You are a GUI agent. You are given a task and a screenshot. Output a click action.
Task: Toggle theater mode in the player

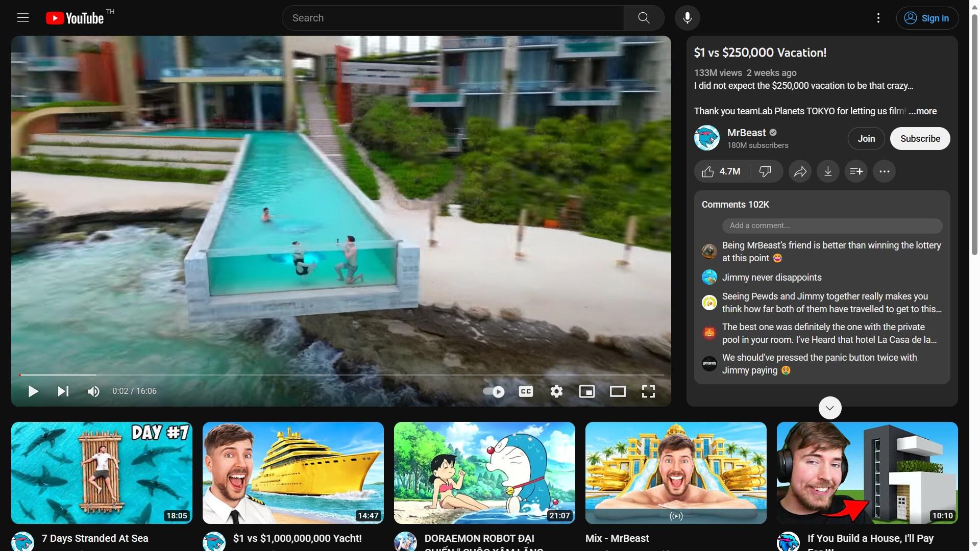[x=618, y=391]
